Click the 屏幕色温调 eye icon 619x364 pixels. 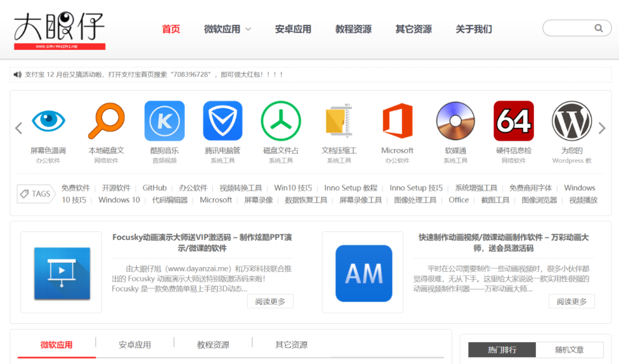48,121
